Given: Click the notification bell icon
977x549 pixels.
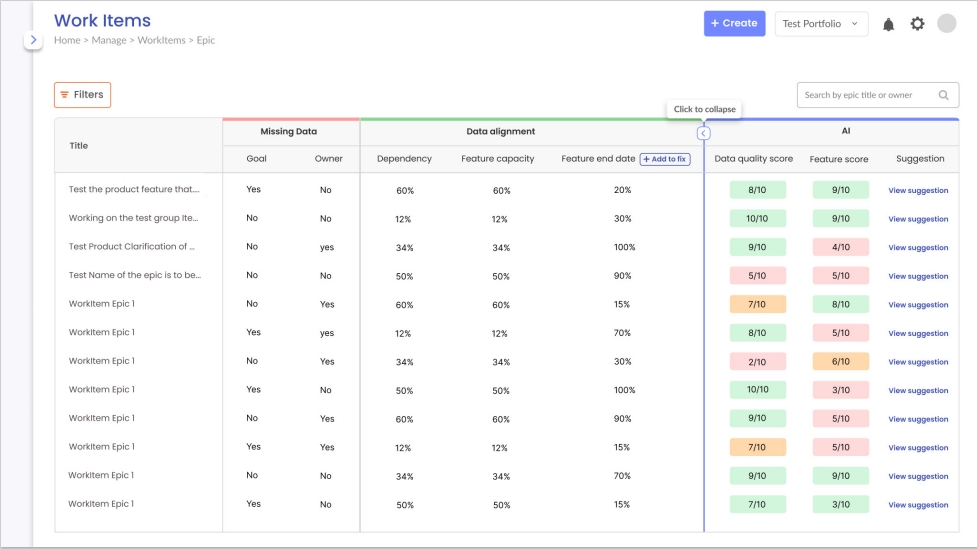Looking at the screenshot, I should pyautogui.click(x=888, y=24).
